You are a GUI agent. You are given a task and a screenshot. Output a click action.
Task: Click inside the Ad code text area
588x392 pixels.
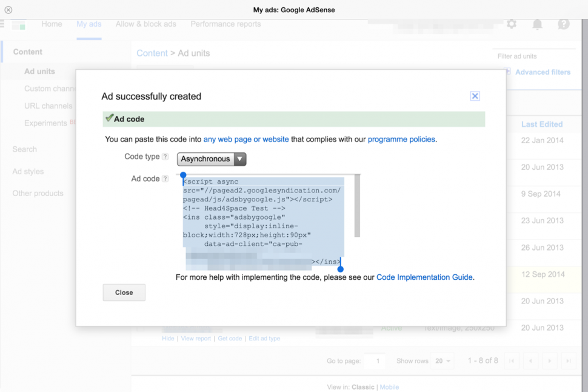pos(264,218)
